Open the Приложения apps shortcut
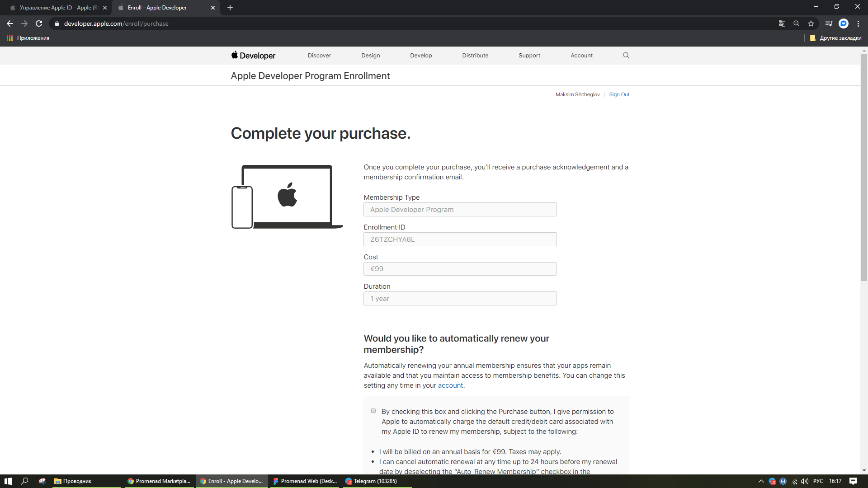The width and height of the screenshot is (868, 488). [x=28, y=38]
